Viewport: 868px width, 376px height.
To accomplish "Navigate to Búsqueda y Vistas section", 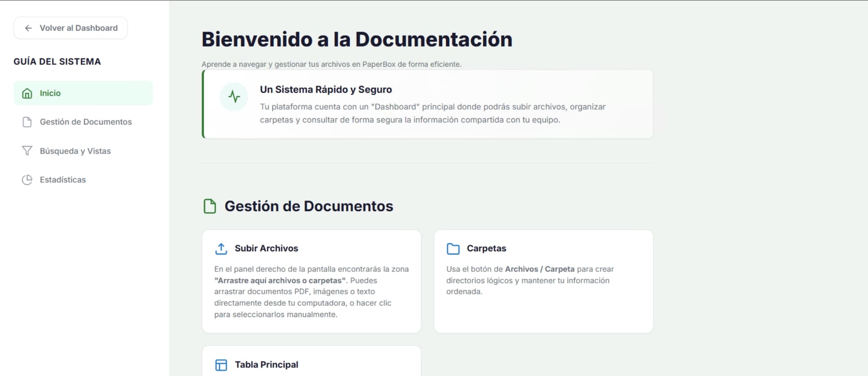I will [83, 151].
